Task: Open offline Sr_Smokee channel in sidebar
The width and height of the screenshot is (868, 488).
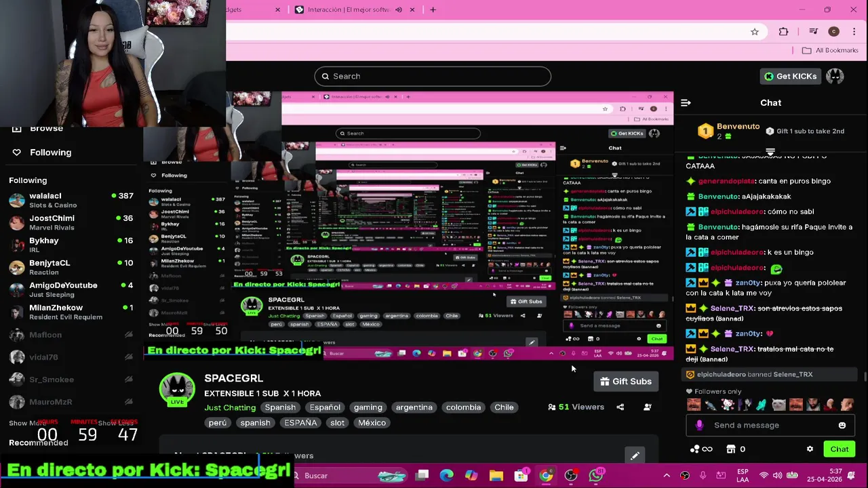Action: (71, 380)
